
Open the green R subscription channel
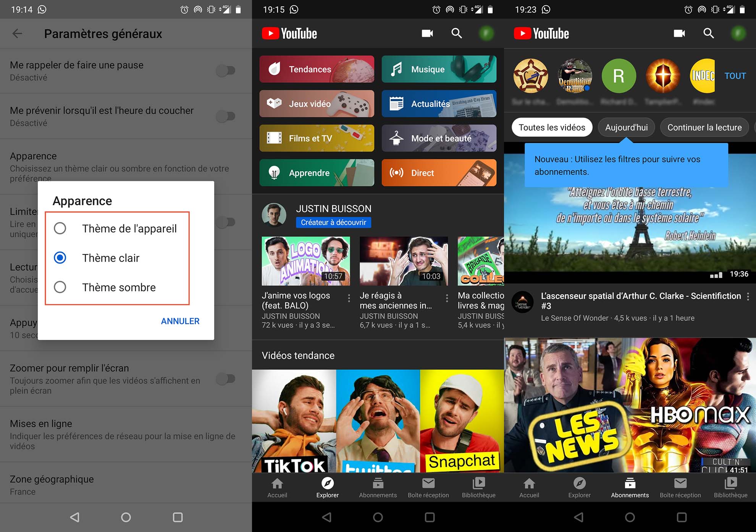pos(619,76)
